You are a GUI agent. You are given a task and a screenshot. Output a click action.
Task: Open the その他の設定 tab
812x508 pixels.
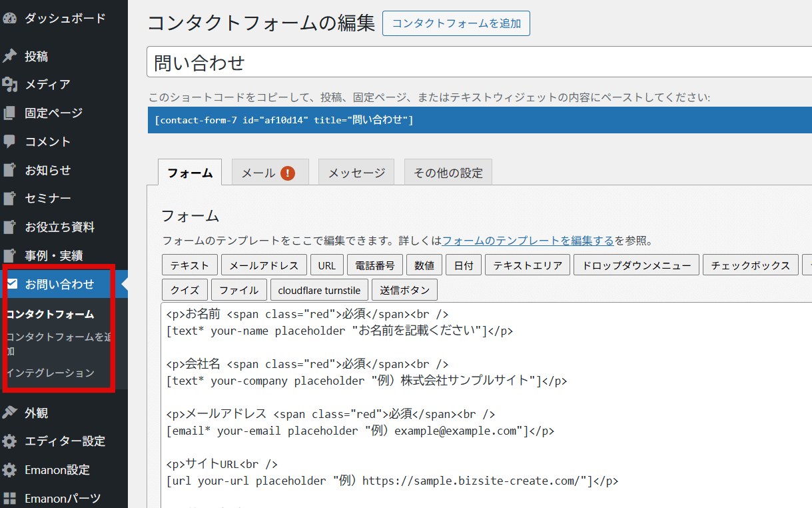[448, 173]
